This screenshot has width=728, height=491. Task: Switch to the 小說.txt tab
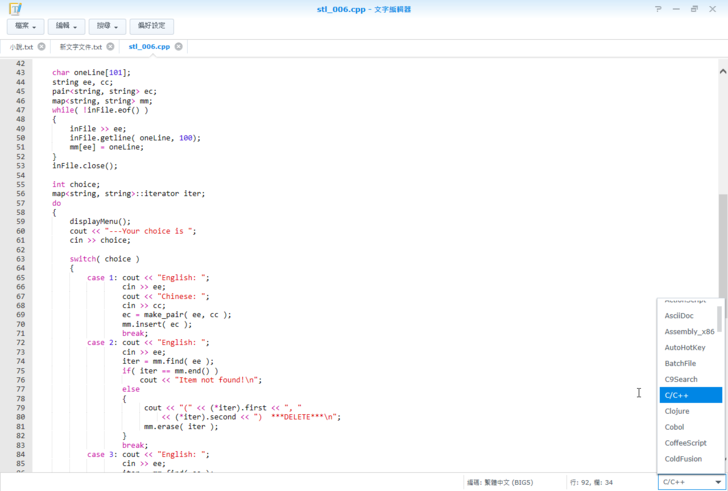pos(21,46)
